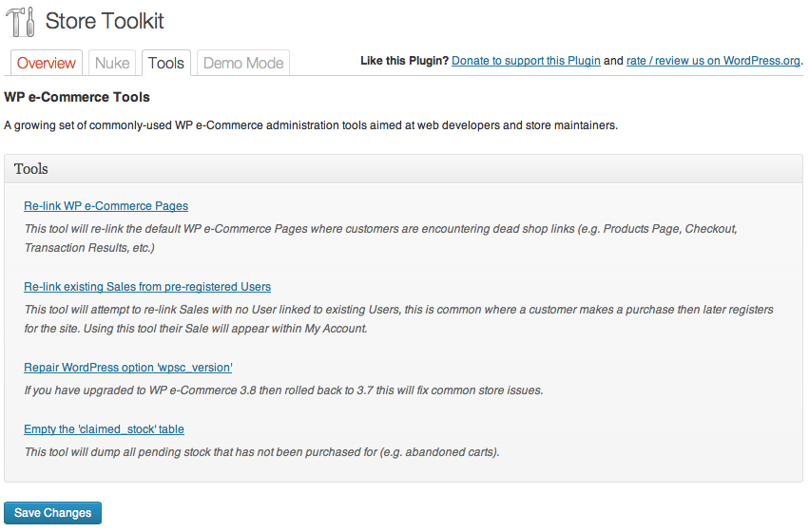Click the 'rolled back to 3.7' description text
Viewport: 809px width, 532px height.
(x=283, y=390)
